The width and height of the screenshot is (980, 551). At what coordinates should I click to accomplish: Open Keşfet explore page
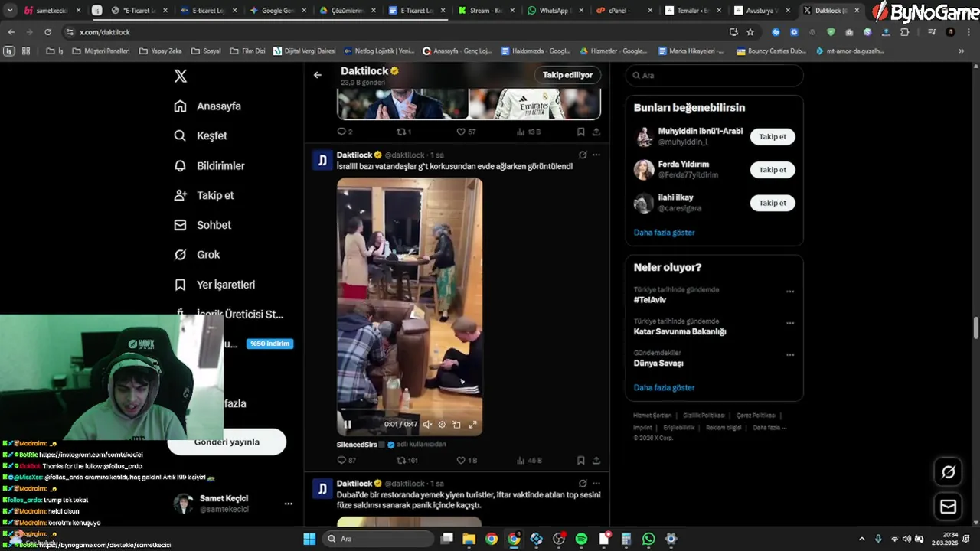[x=201, y=135]
